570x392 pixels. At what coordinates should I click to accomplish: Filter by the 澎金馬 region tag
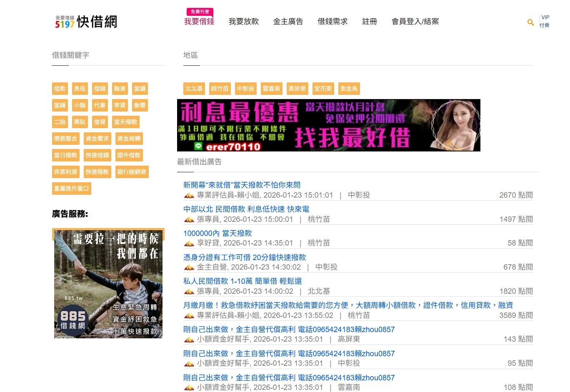click(349, 89)
